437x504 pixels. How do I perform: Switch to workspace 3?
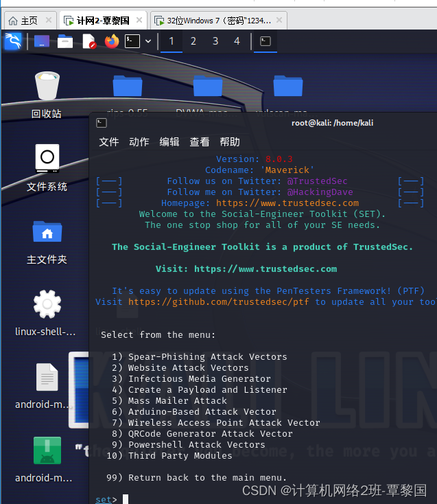215,41
